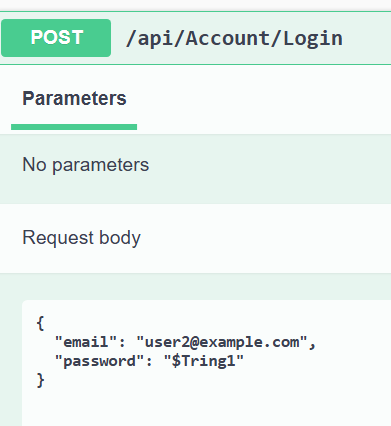The width and height of the screenshot is (391, 426).
Task: Click the blank green band beneath "No parameters"
Action: tap(195, 190)
